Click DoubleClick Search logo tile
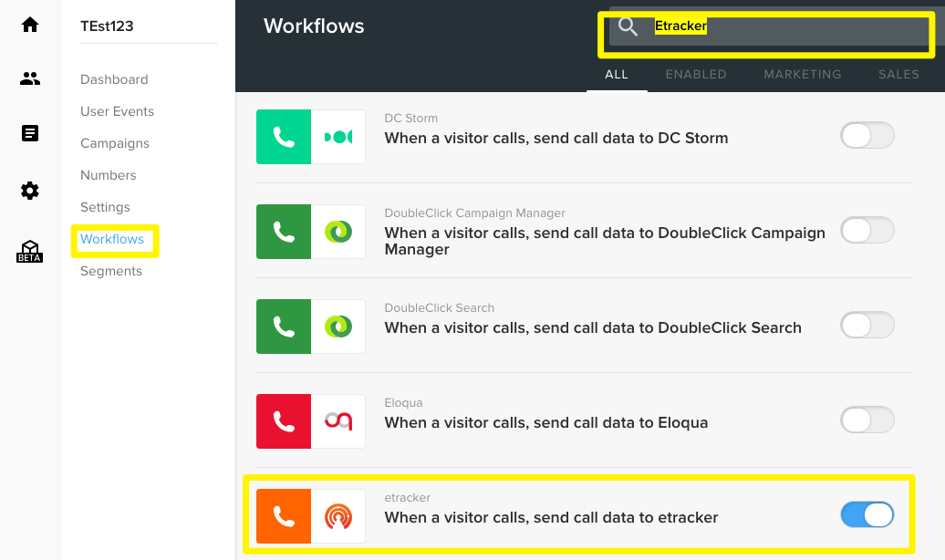The image size is (945, 560). [338, 327]
